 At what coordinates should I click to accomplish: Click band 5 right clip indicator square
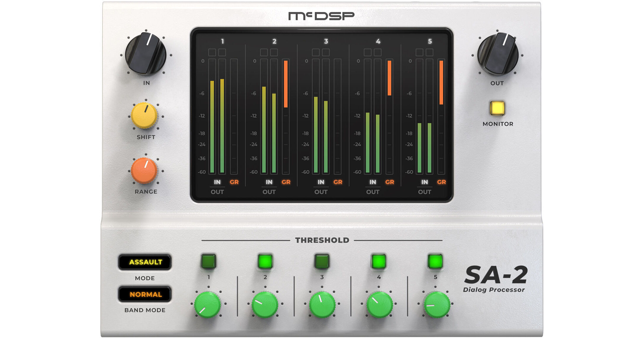[429, 52]
